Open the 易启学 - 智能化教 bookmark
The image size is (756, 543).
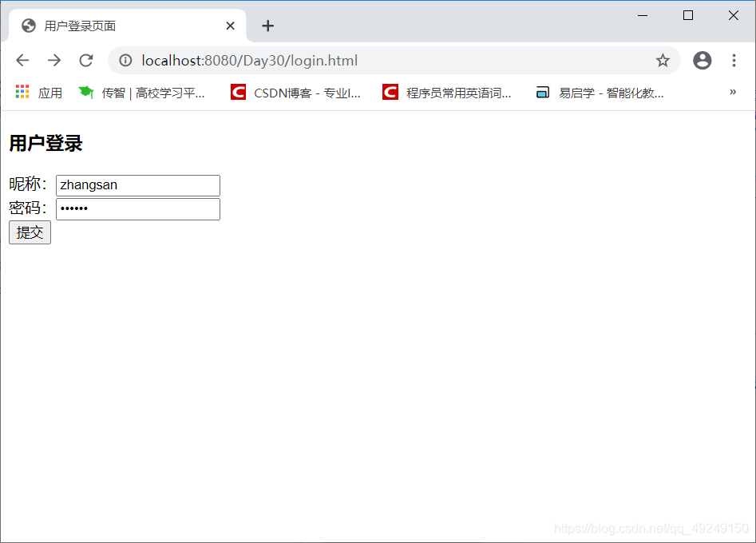pyautogui.click(x=600, y=93)
